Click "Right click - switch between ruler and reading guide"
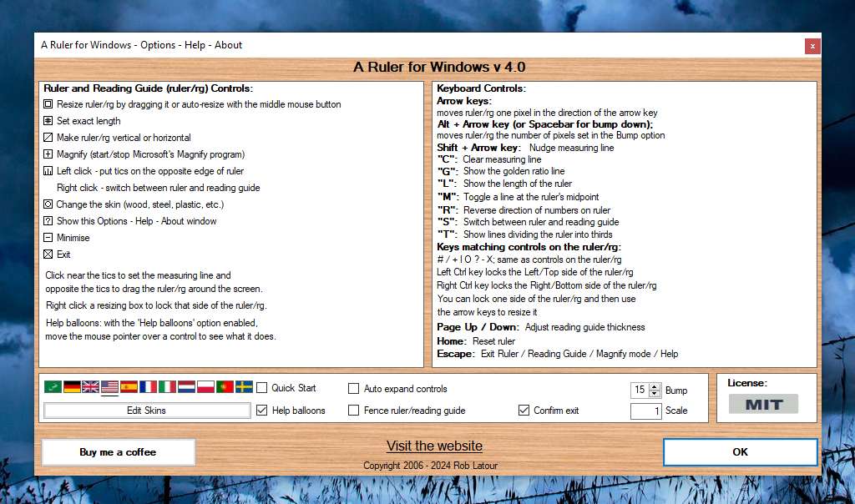This screenshot has width=855, height=504. click(158, 188)
